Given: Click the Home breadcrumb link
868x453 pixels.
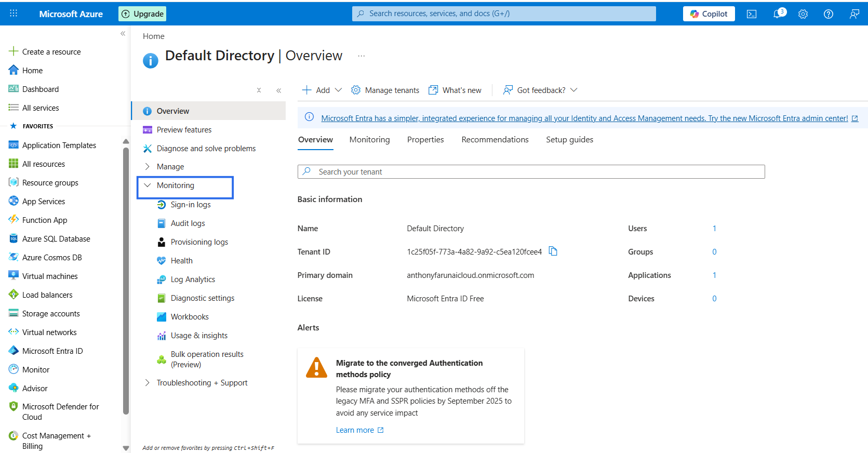Looking at the screenshot, I should click(154, 36).
